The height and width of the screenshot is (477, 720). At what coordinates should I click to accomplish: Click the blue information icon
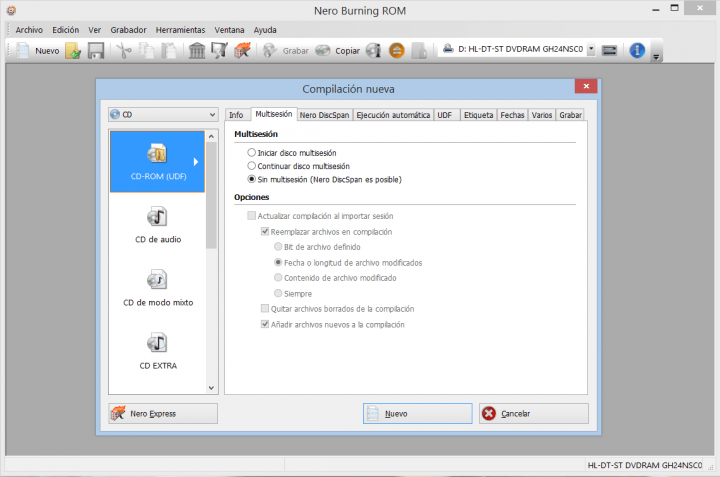click(637, 50)
